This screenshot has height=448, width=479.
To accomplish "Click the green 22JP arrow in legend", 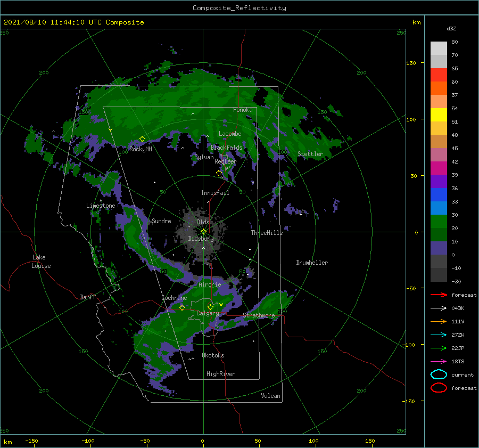I will pyautogui.click(x=439, y=348).
